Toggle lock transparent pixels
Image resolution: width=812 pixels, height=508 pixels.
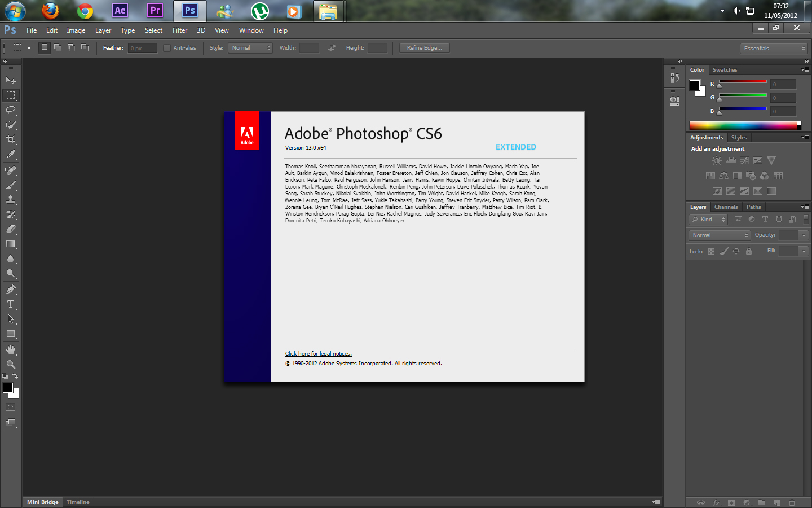[711, 251]
